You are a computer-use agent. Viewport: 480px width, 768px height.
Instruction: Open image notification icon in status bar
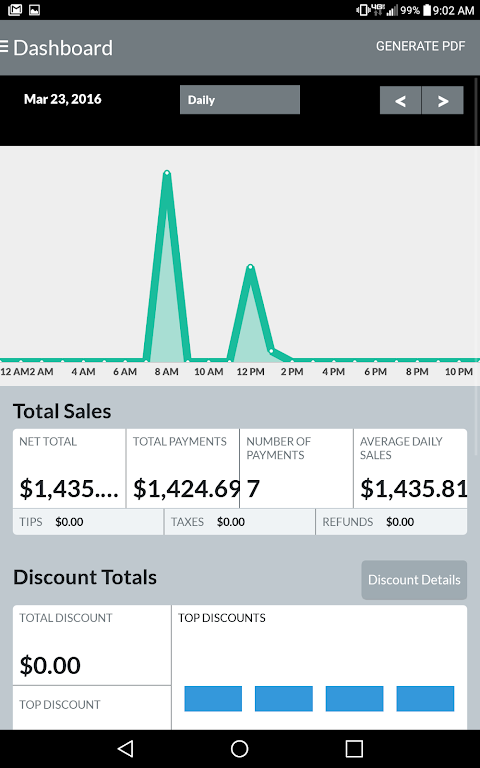(34, 9)
